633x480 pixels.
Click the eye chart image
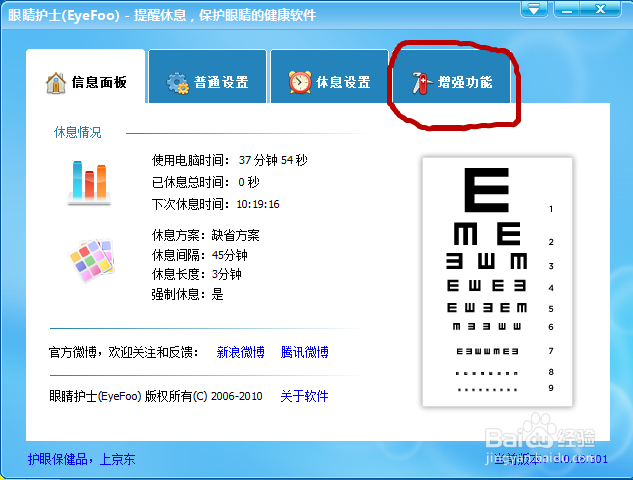point(497,282)
